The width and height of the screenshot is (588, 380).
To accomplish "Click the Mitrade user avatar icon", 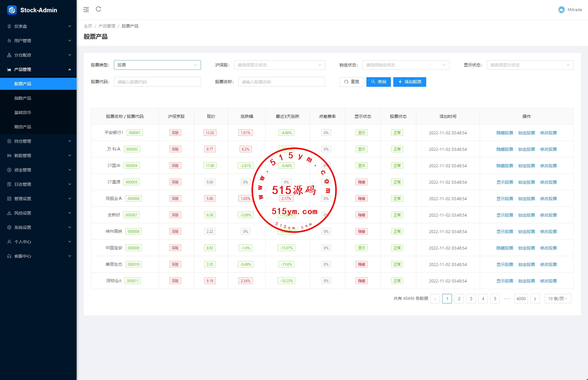I will [x=561, y=10].
